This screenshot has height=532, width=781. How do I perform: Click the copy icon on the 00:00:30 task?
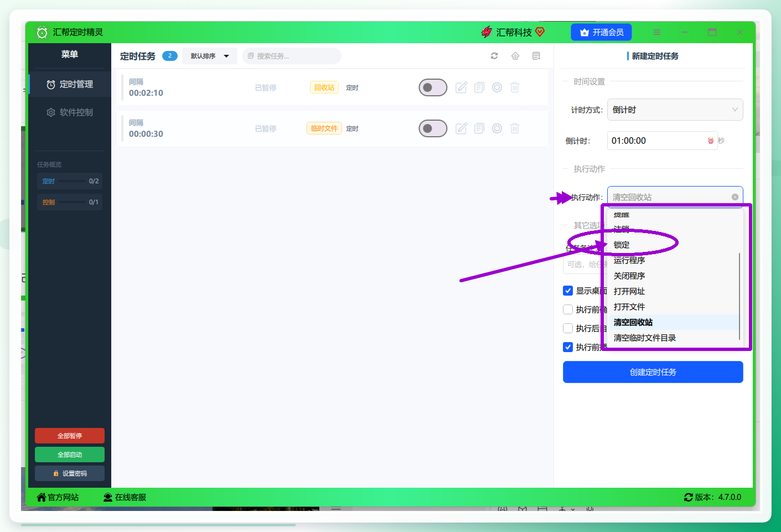pos(479,128)
